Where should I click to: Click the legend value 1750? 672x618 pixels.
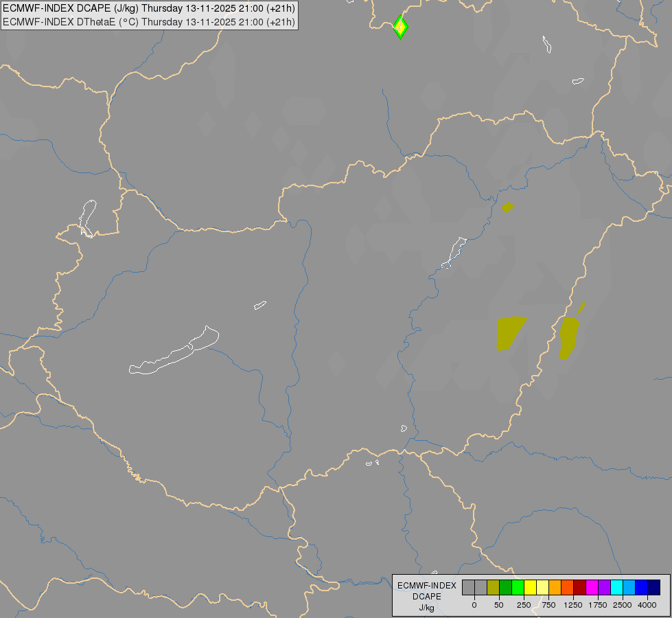tap(598, 605)
